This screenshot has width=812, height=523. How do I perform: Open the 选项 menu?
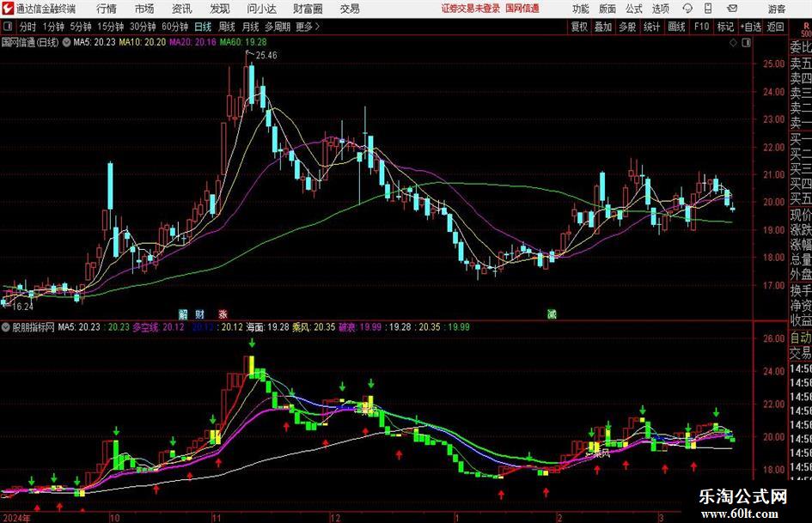click(660, 9)
